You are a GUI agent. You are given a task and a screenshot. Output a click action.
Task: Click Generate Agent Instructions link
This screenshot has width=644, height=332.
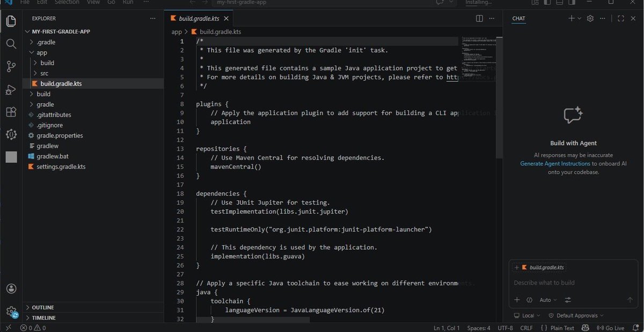(x=555, y=163)
